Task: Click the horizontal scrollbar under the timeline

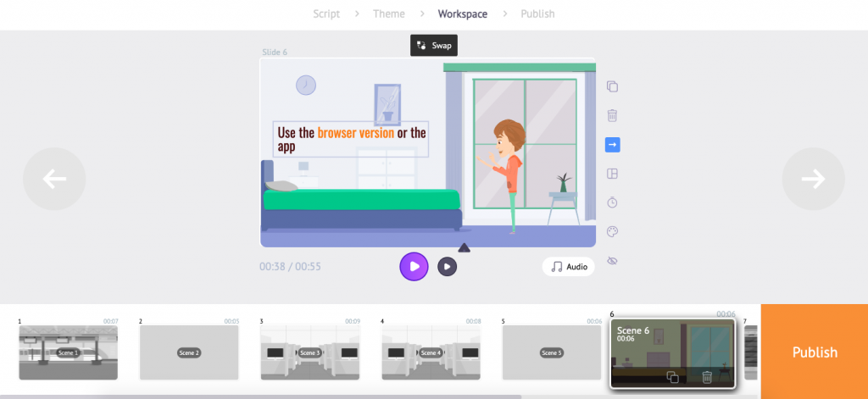Action: [260, 396]
